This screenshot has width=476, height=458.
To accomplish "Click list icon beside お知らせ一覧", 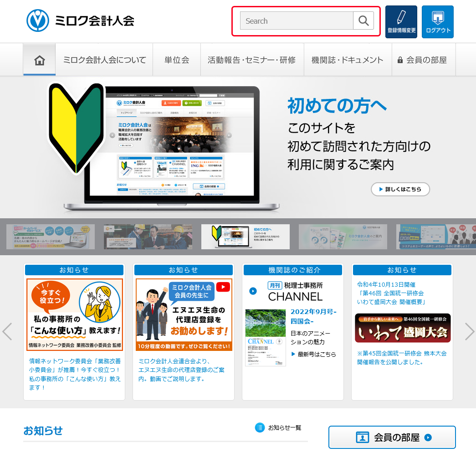I will (x=260, y=427).
